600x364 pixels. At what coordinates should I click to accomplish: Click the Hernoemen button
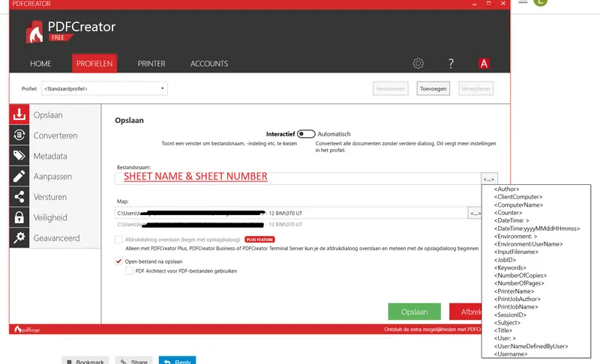pyautogui.click(x=390, y=88)
